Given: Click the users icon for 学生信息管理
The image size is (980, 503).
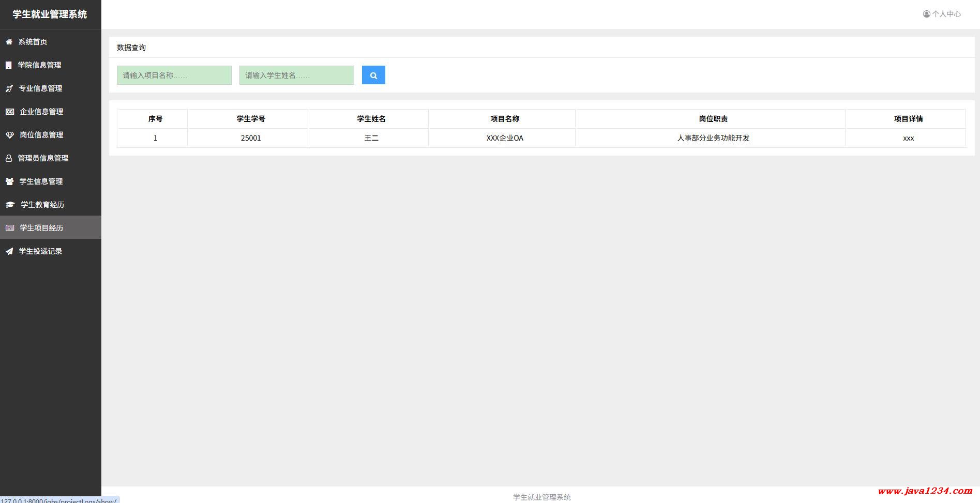Looking at the screenshot, I should [x=9, y=181].
